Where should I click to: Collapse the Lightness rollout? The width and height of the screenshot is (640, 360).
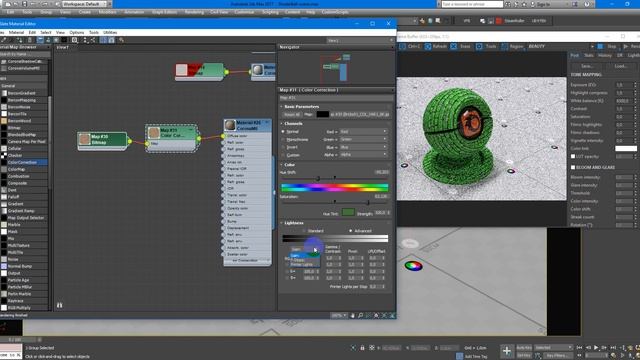point(293,223)
